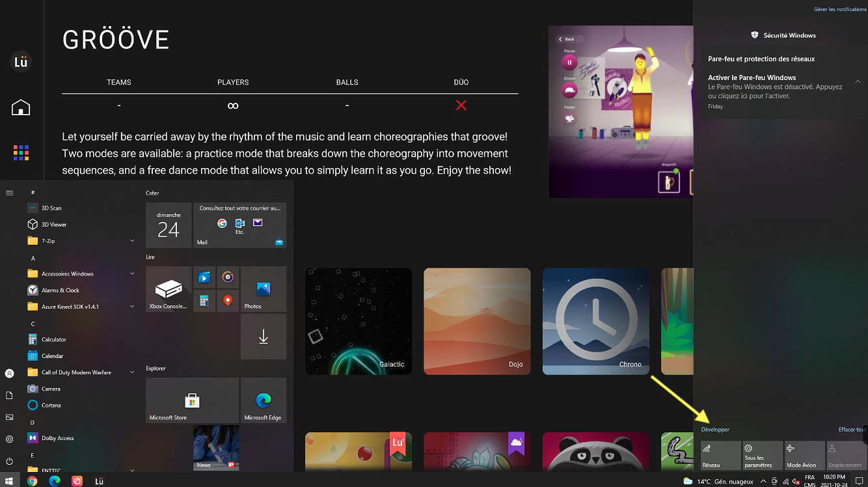Click Effacer tout in action center
The image size is (868, 487).
coord(852,430)
